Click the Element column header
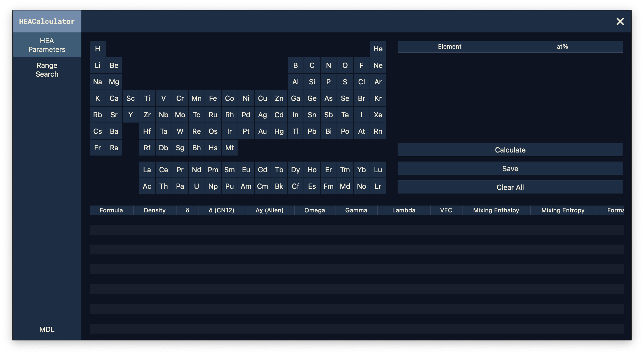This screenshot has width=644, height=355. (x=450, y=46)
